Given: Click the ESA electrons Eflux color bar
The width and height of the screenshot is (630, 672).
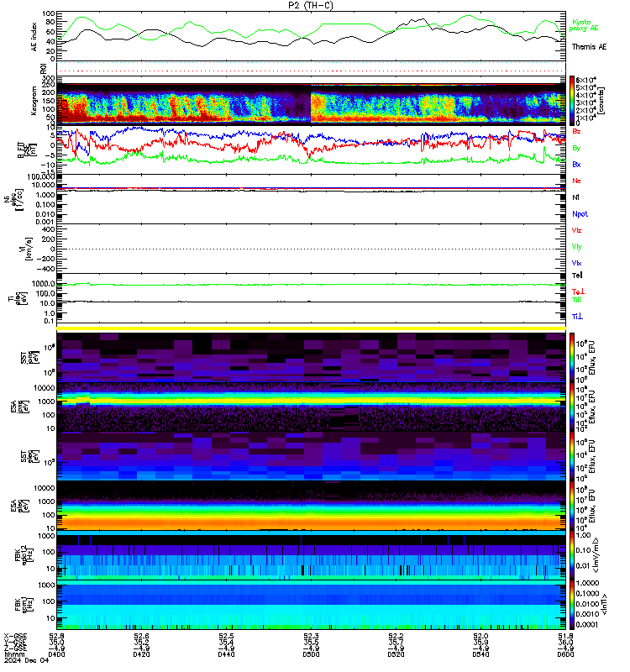Looking at the screenshot, I should coord(572,506).
